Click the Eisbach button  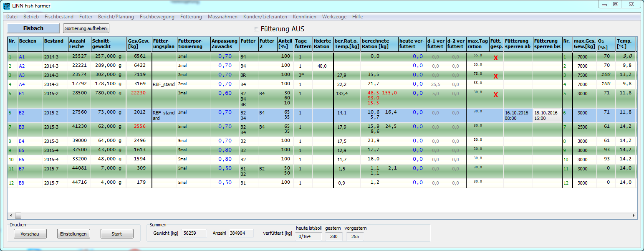[x=33, y=28]
